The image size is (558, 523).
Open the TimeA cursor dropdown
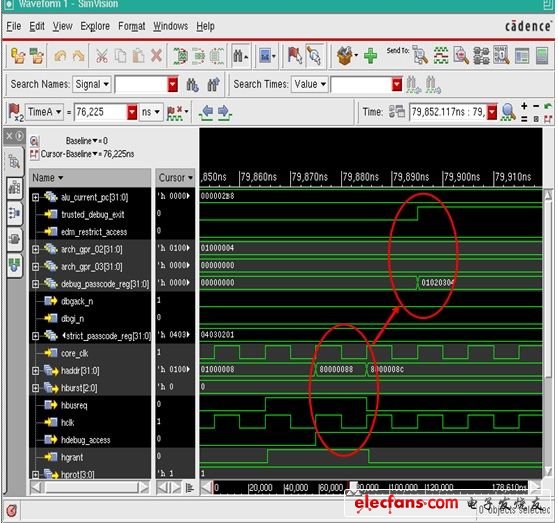coord(44,112)
